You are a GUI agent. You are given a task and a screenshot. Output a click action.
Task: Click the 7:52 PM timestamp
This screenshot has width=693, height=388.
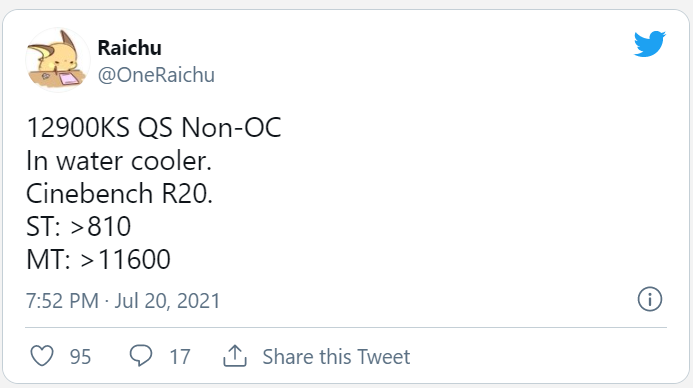click(x=62, y=301)
